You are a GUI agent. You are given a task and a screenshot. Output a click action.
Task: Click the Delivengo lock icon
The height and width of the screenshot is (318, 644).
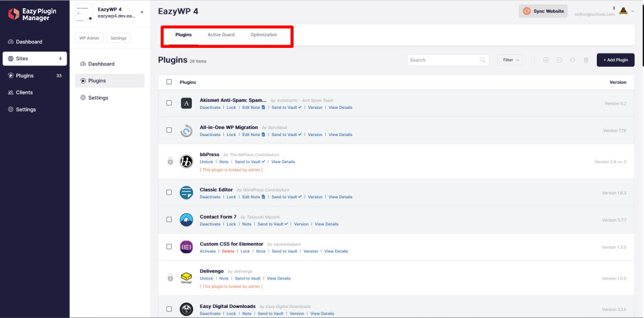(x=170, y=278)
